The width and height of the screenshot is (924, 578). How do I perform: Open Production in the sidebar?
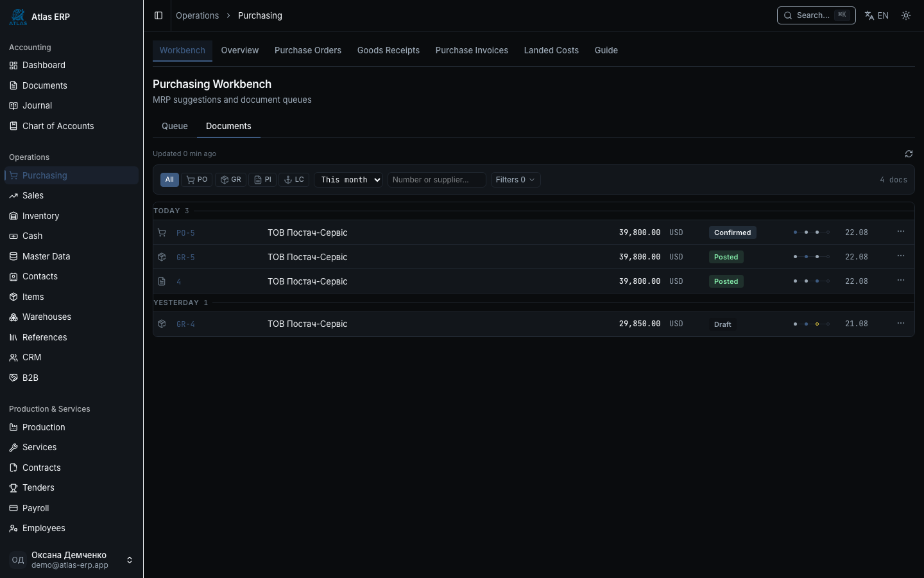click(71, 427)
